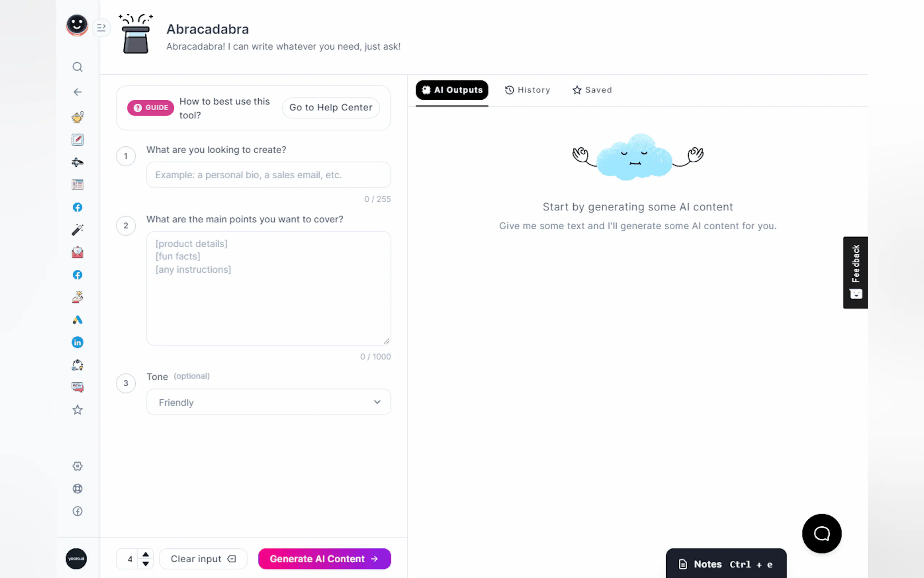Screen dimensions: 924x578
Task: Open the LinkedIn tool in the sidebar
Action: [x=77, y=343]
